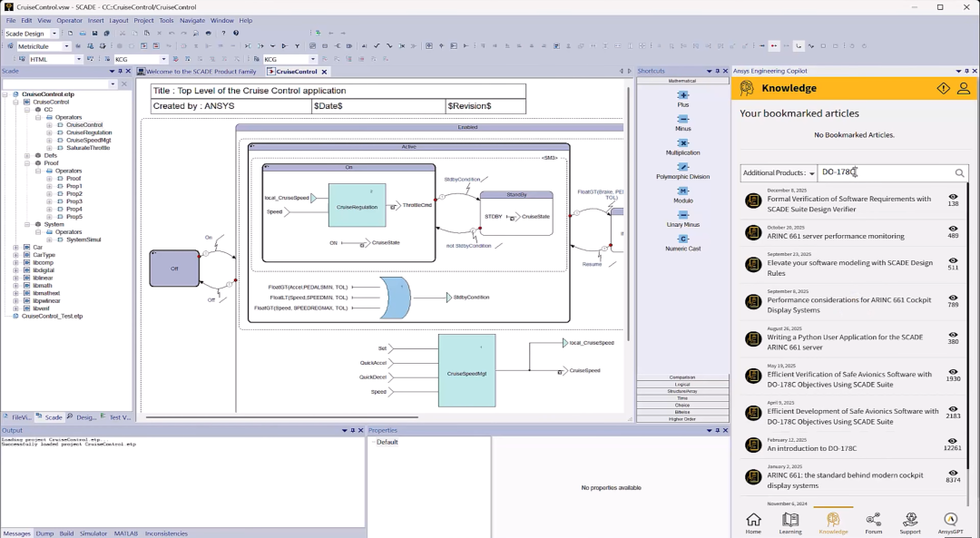This screenshot has height=538, width=980.
Task: Select the Polymorphic Division operator shortcut
Action: pos(682,171)
